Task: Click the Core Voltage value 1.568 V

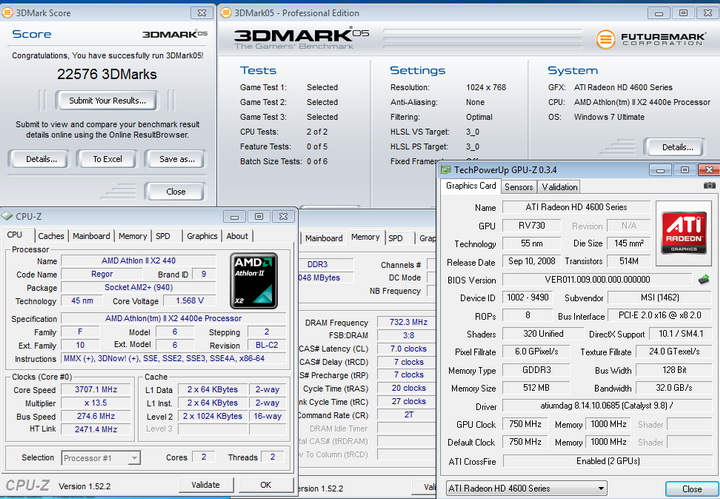Action: [x=189, y=301]
